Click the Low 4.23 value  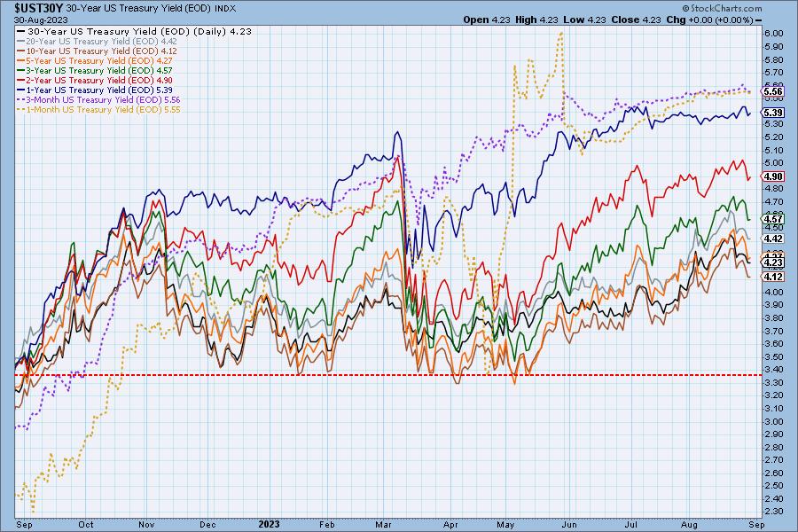tap(584, 20)
